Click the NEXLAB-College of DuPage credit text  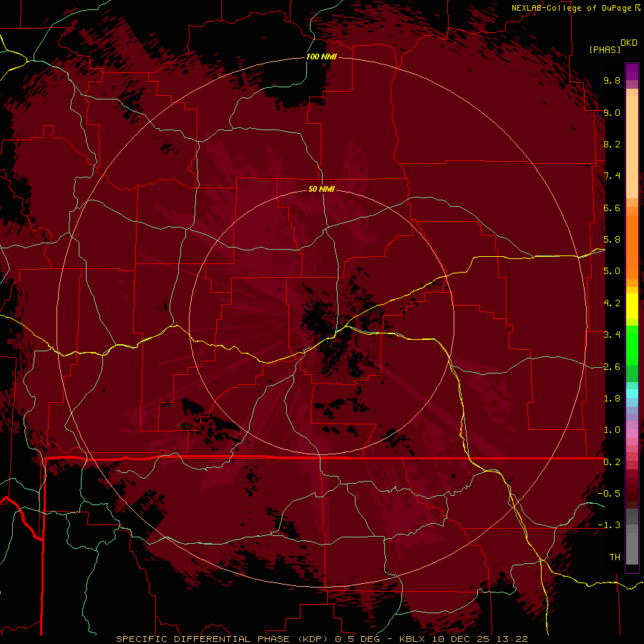572,8
